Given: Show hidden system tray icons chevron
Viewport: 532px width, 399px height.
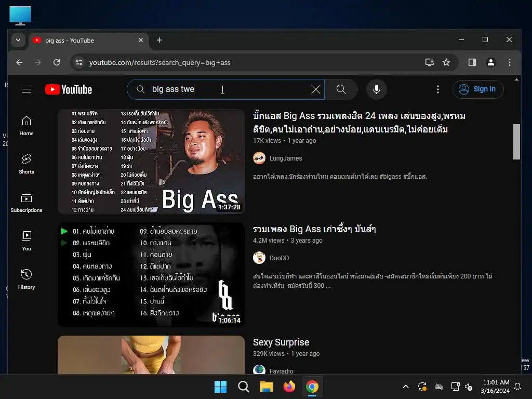Looking at the screenshot, I should [405, 387].
